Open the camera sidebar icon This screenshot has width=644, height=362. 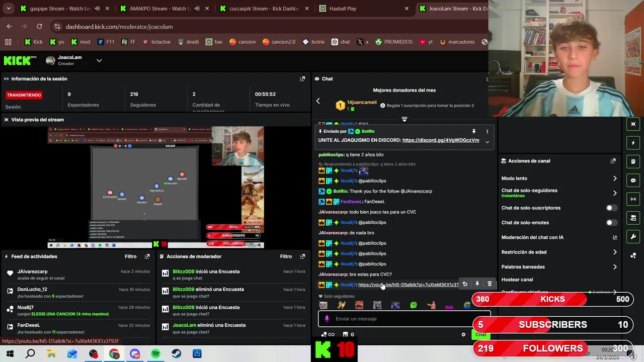pos(633,218)
